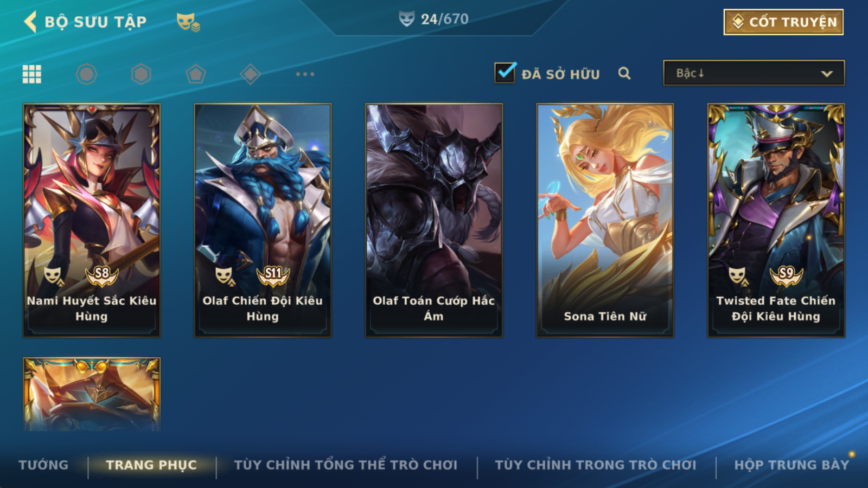The width and height of the screenshot is (868, 488).
Task: Filter skins by the first circular rarity icon
Action: pyautogui.click(x=87, y=74)
